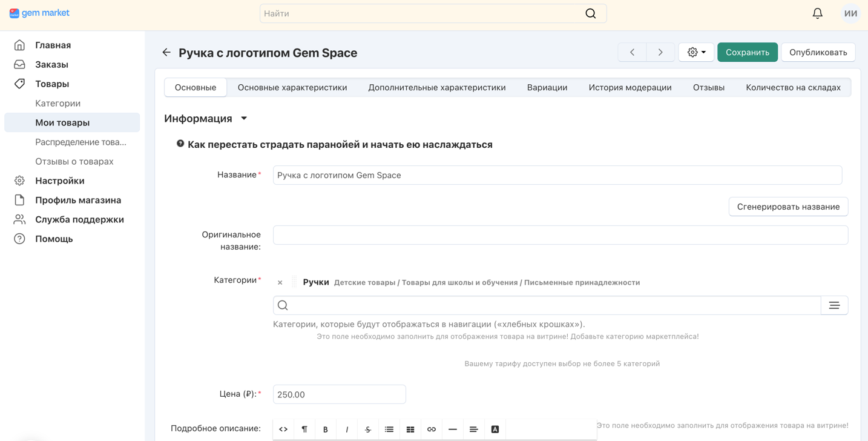
Task: Switch to Основные характеристики tab
Action: 292,87
